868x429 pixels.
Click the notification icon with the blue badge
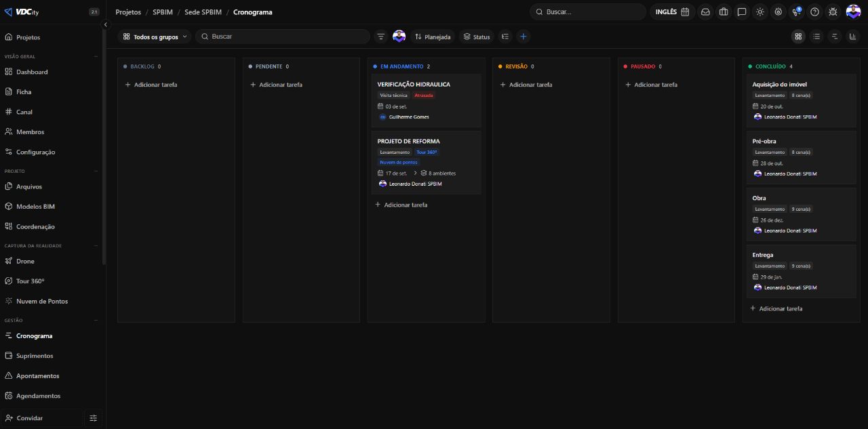pos(797,12)
